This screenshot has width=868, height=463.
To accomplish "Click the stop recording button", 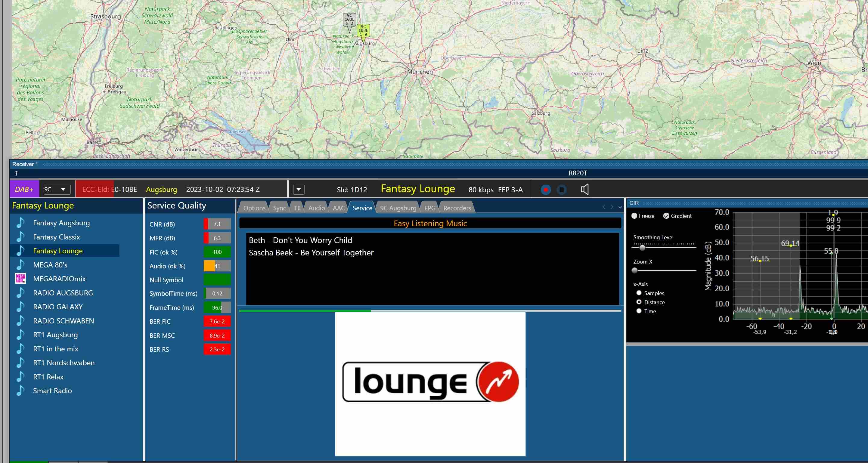I will point(561,190).
